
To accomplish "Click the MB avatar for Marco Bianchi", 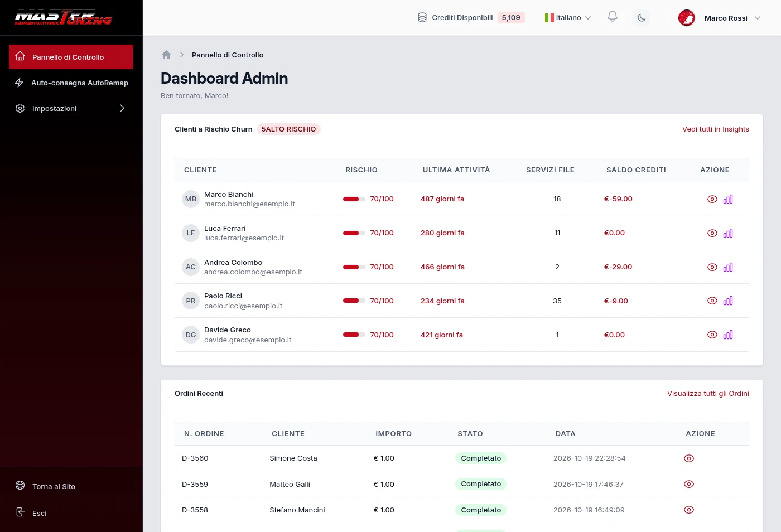I will coord(191,199).
